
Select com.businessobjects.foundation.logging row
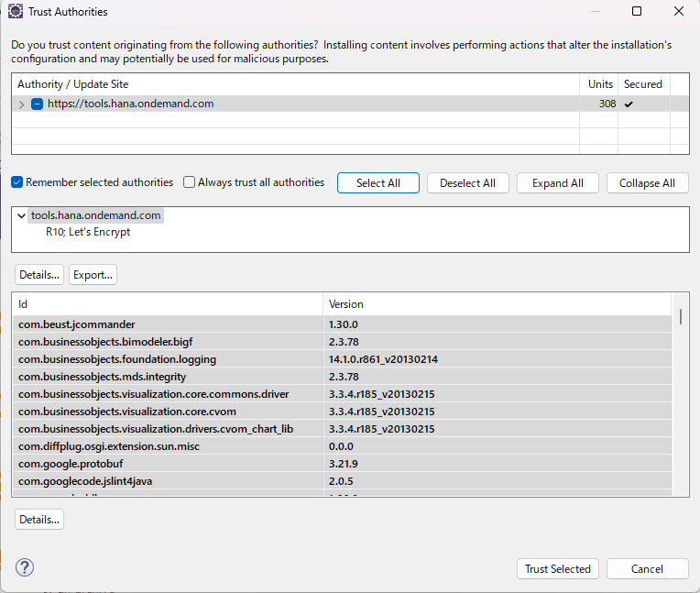coord(342,359)
